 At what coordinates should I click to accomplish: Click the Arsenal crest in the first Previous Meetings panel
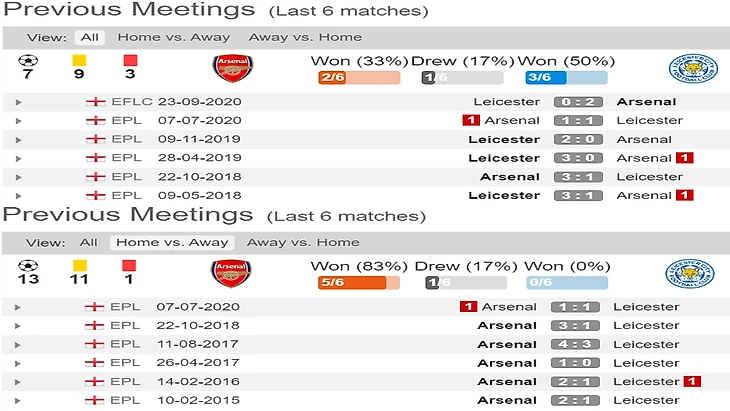coord(233,68)
